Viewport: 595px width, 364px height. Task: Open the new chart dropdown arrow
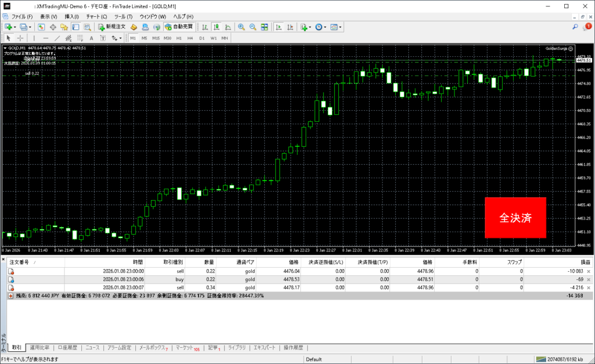(15, 27)
